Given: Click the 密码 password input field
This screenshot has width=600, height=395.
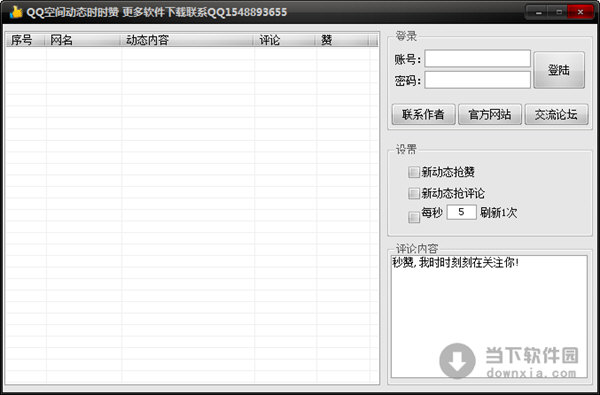Looking at the screenshot, I should (x=477, y=80).
